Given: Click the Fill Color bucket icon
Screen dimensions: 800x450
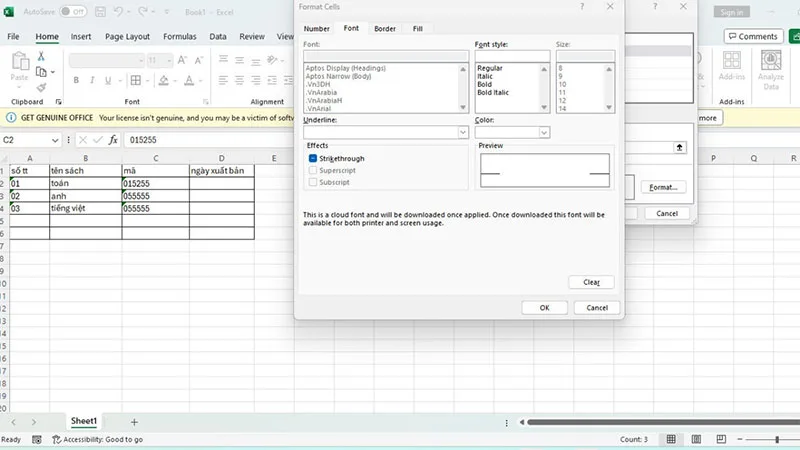Looking at the screenshot, I should point(163,80).
